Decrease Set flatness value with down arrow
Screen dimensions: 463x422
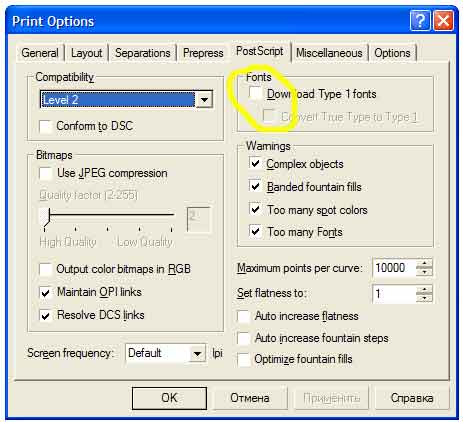[x=424, y=298]
